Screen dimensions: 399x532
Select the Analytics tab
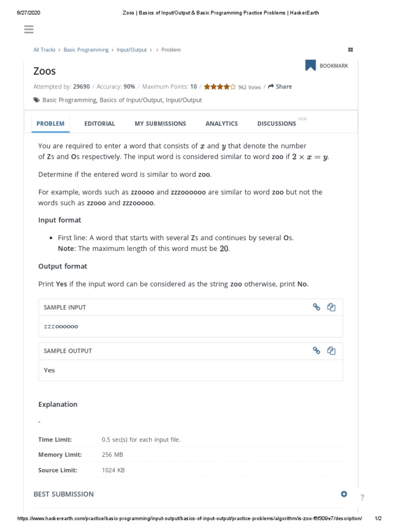click(221, 124)
